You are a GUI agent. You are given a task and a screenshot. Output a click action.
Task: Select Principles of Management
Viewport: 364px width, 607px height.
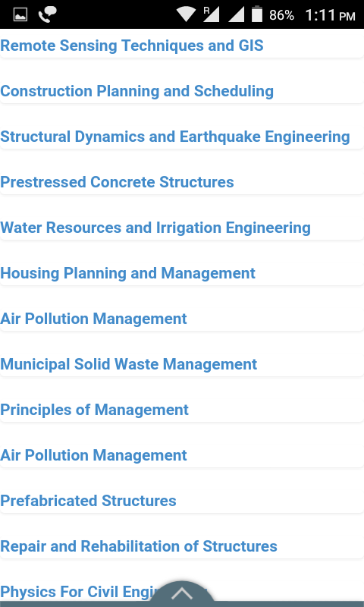(94, 410)
